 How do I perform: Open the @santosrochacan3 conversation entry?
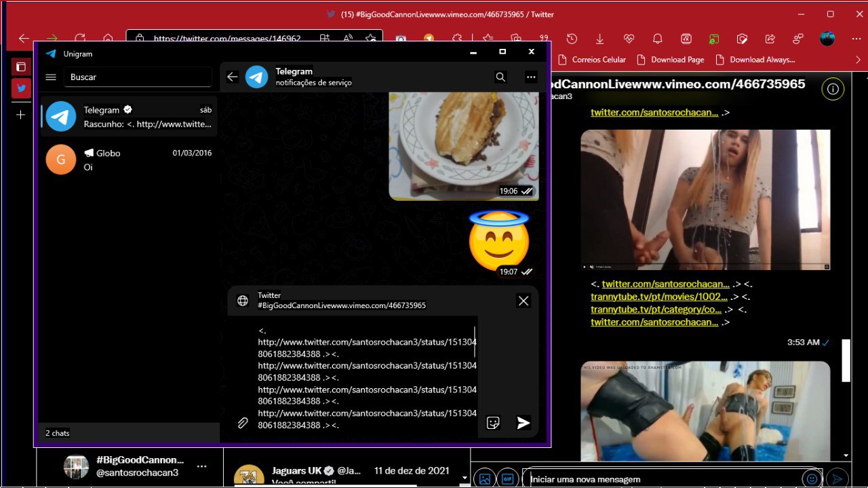(x=129, y=466)
